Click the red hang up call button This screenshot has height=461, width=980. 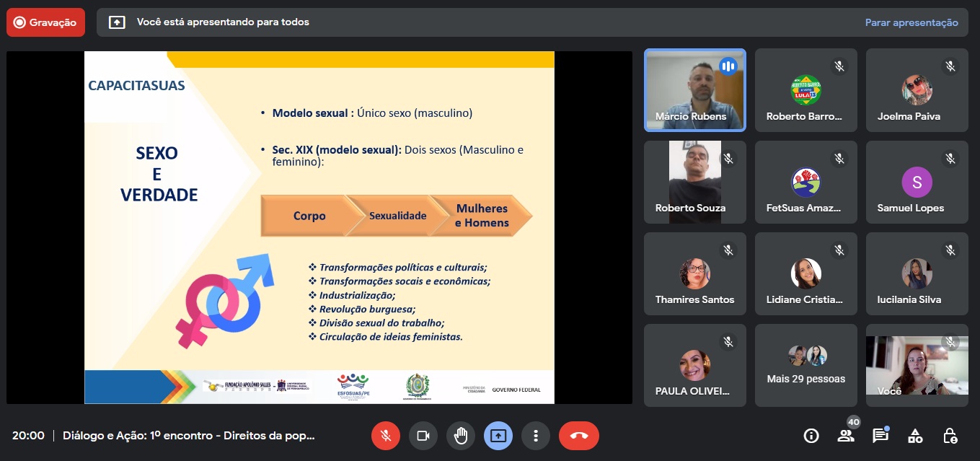coord(578,436)
